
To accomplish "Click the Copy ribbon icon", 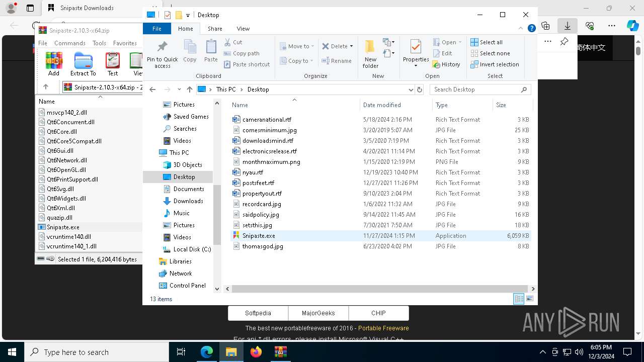I will coord(190,51).
